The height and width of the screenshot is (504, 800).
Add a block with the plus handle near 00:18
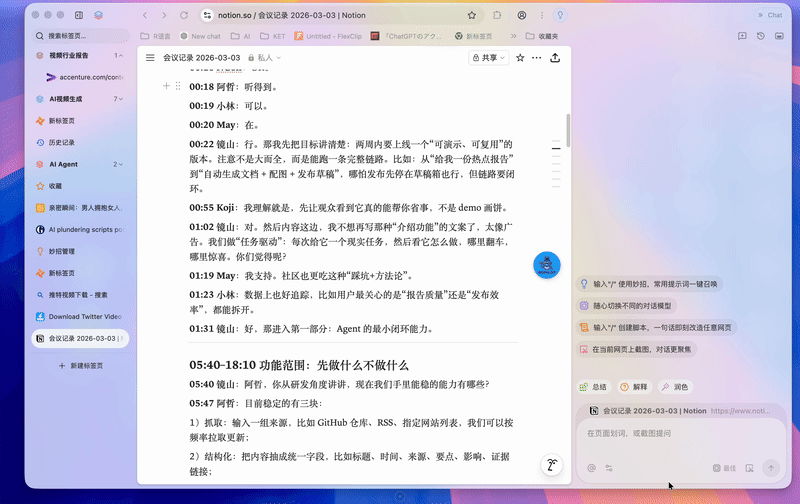(x=166, y=86)
